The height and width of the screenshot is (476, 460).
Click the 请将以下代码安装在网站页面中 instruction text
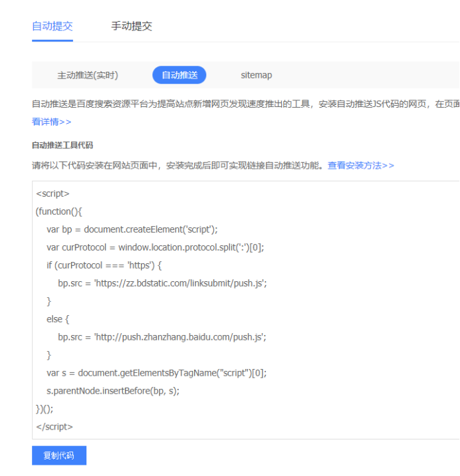(x=177, y=166)
